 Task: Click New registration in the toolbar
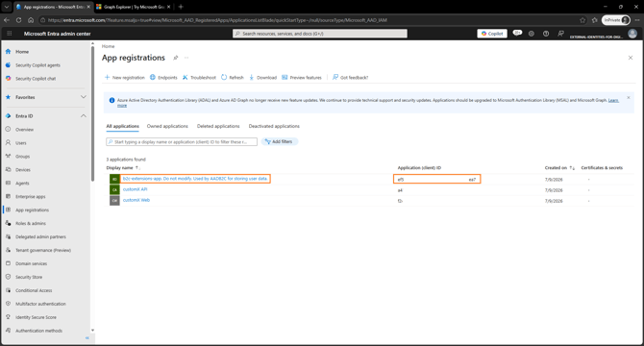tap(124, 77)
